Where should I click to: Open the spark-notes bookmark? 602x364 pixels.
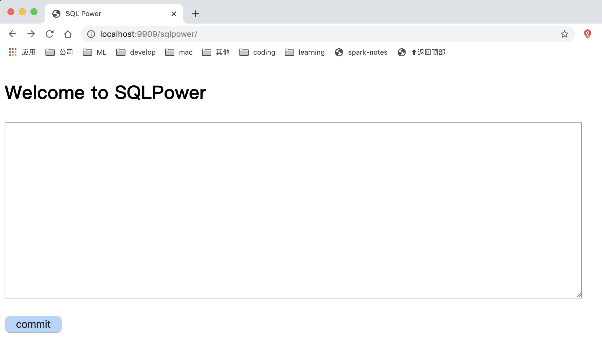[361, 52]
